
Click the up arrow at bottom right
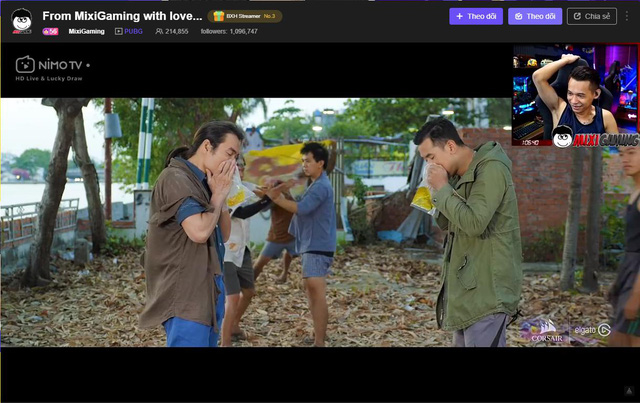(629, 391)
